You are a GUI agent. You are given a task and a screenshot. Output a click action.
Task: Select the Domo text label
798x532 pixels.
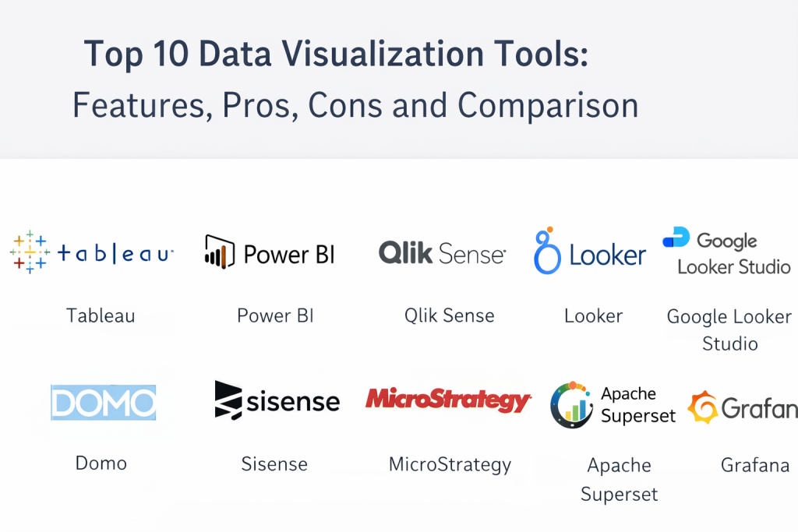[x=101, y=463]
